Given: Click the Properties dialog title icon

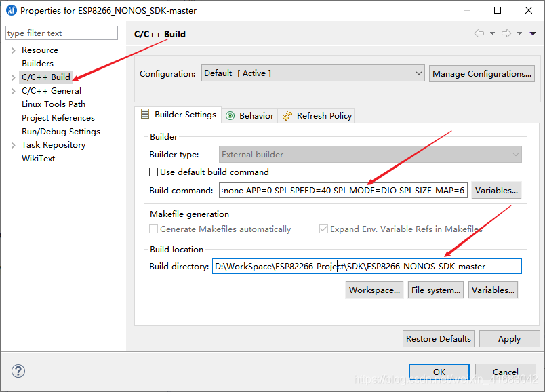Looking at the screenshot, I should (x=11, y=10).
